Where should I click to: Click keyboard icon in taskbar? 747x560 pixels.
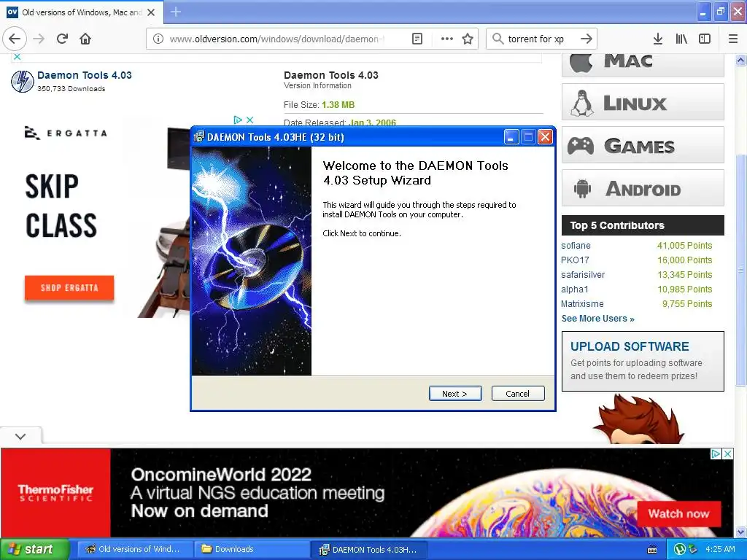tap(652, 550)
